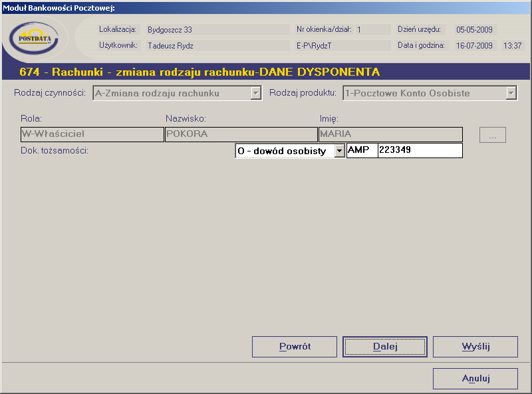
Task: Click the date value '16-07-2009'
Action: pos(474,45)
